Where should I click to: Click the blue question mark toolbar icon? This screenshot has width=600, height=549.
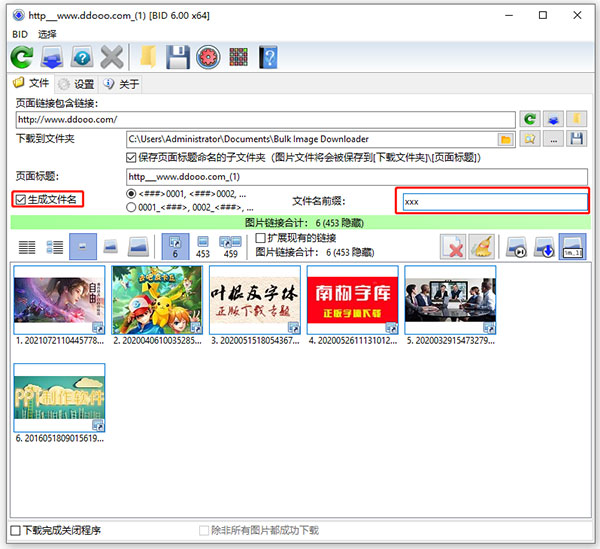82,57
